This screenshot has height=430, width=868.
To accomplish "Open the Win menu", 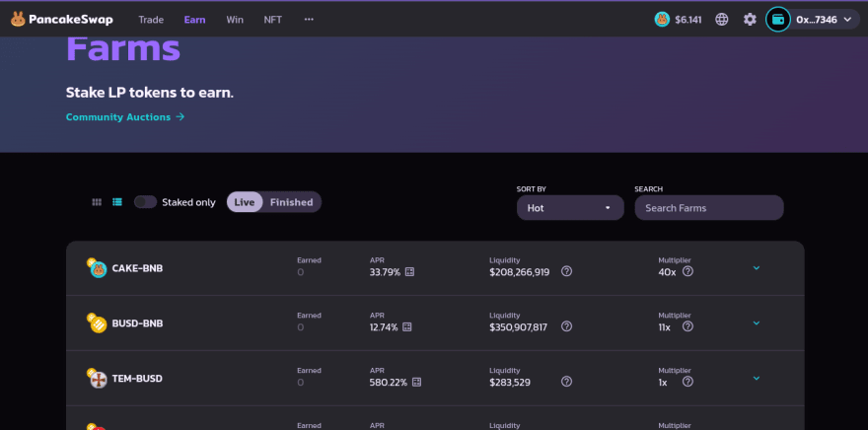I will [235, 20].
